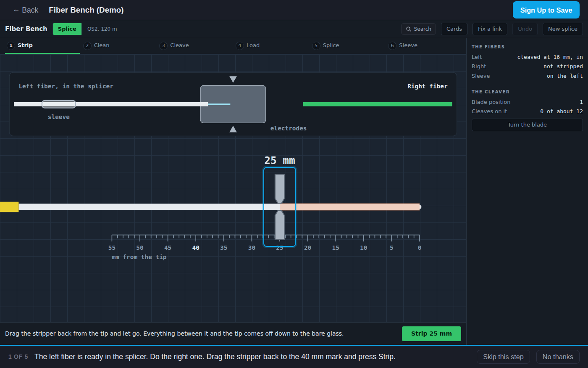Start a New splice
This screenshot has width=588, height=368.
coord(562,29)
